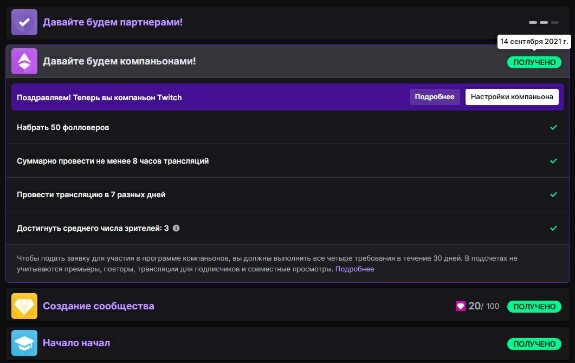Click the pink Affiliate achievement icon
This screenshot has height=363, width=575.
tap(24, 61)
